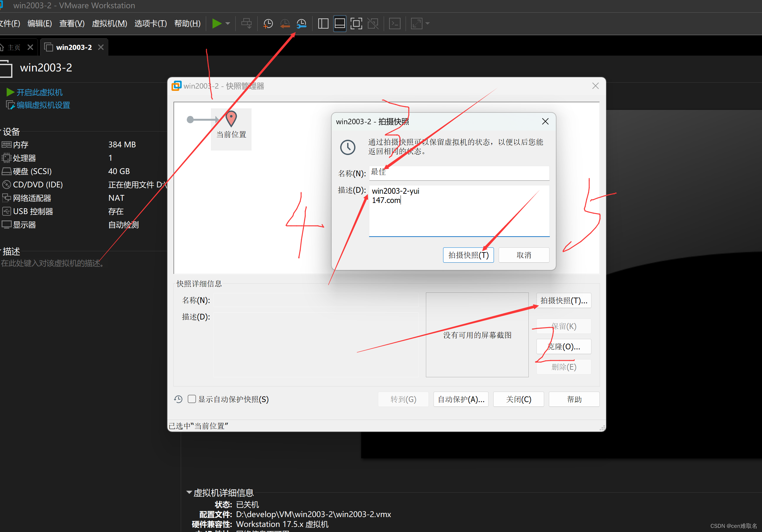Click the 没有可用的屏幕截图 preview box
The image size is (762, 532).
click(x=477, y=335)
